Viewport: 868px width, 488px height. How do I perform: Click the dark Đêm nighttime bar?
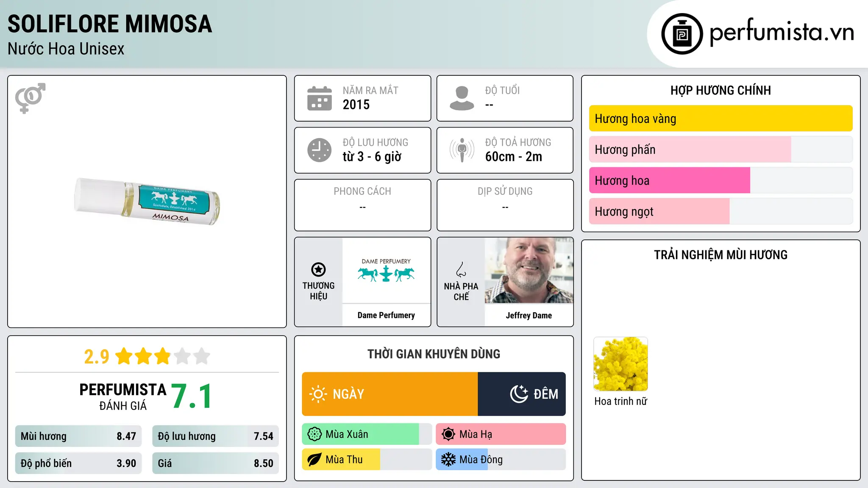click(x=522, y=394)
